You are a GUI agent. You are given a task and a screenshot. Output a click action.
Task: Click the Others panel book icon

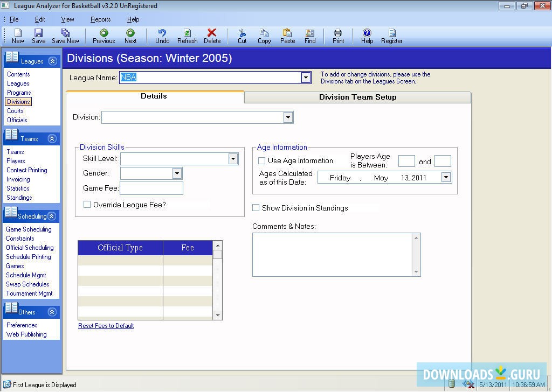click(x=11, y=309)
